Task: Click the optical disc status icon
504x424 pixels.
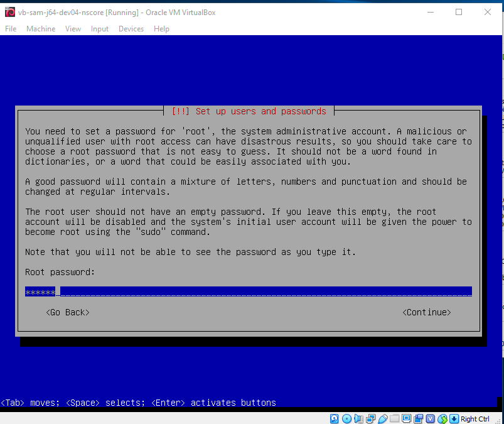Action: pyautogui.click(x=346, y=418)
